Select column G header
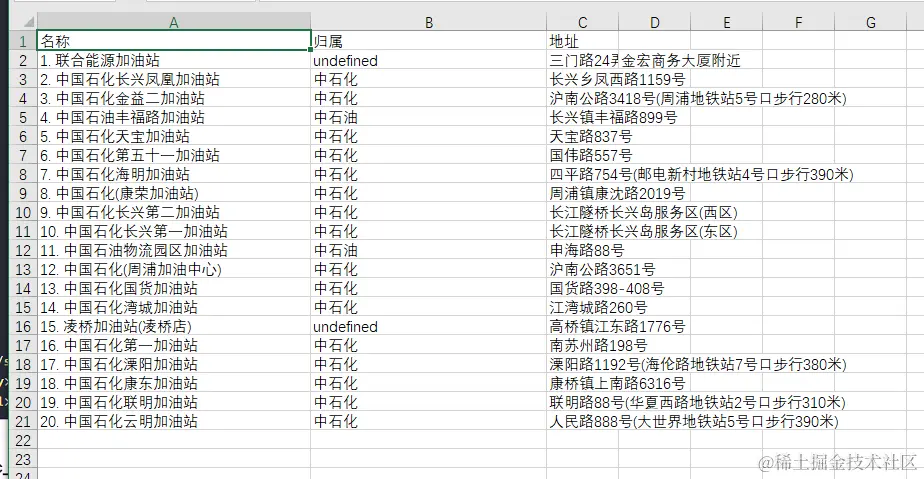This screenshot has width=924, height=479. point(870,22)
